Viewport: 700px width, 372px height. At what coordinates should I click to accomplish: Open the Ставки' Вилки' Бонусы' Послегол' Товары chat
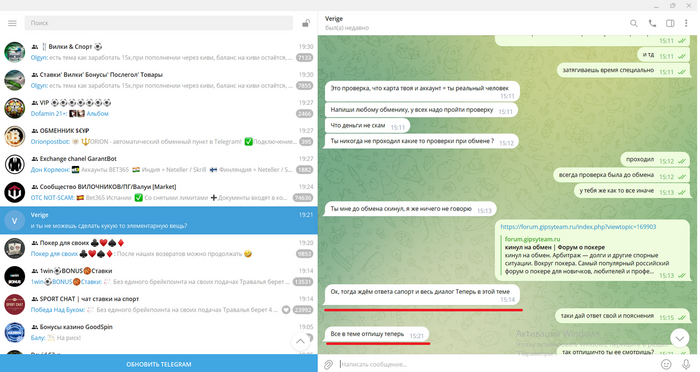coord(158,80)
